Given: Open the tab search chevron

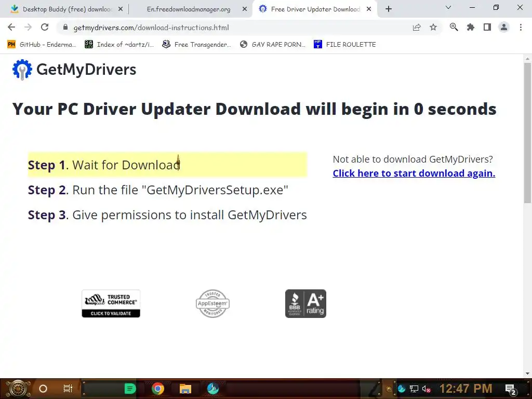Looking at the screenshot, I should (x=448, y=7).
